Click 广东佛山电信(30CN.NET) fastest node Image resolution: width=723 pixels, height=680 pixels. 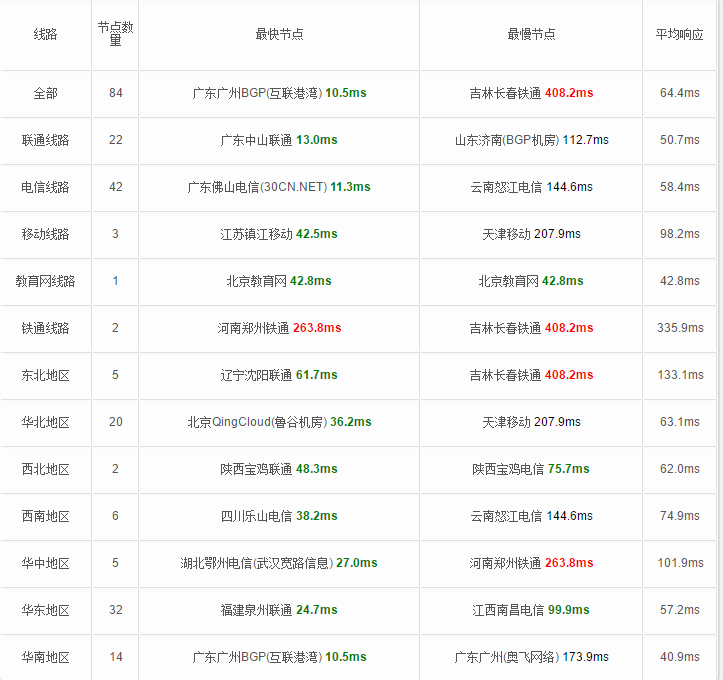click(257, 187)
